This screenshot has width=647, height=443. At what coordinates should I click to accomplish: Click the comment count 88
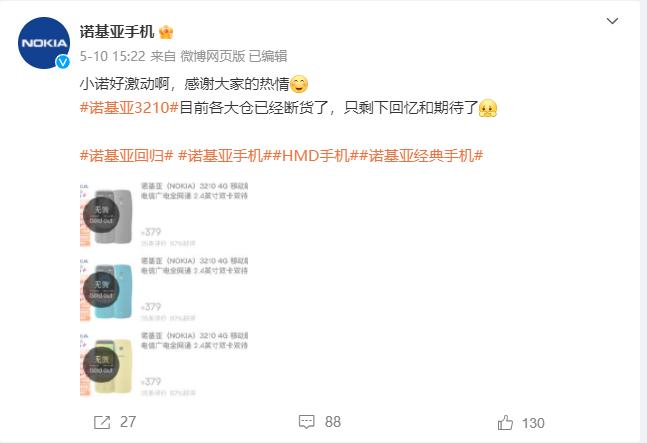333,422
